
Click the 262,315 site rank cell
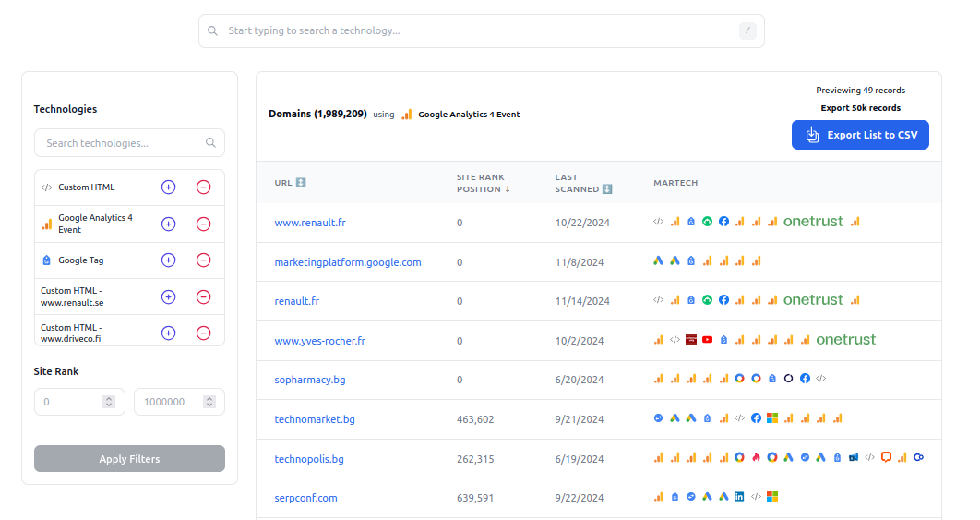coord(475,459)
